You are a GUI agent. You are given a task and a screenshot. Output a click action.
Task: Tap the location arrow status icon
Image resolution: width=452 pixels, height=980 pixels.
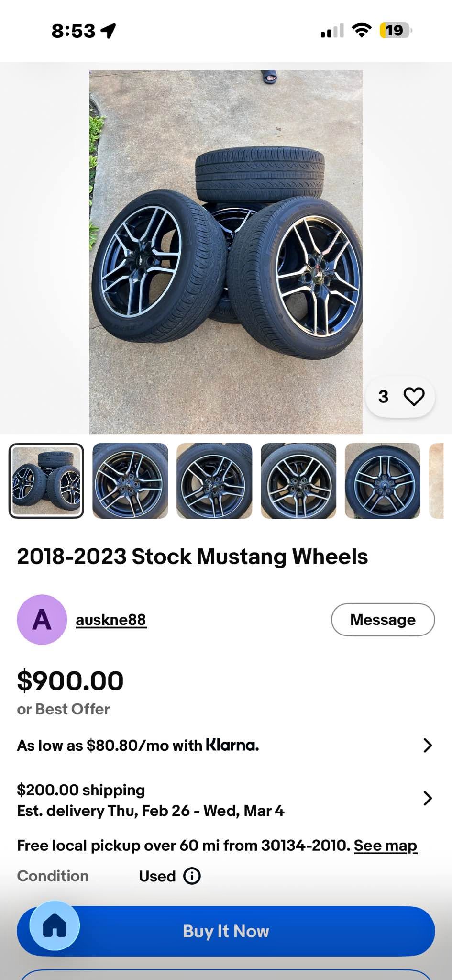(109, 31)
